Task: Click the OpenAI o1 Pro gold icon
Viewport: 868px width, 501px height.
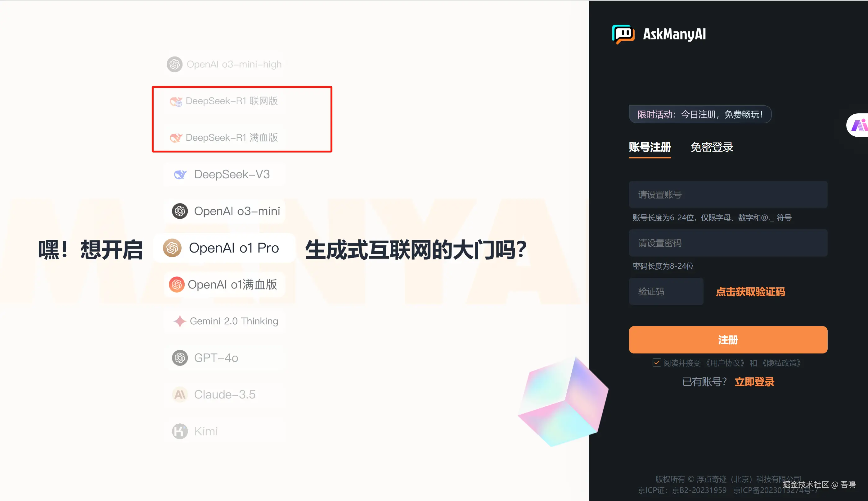Action: pyautogui.click(x=172, y=248)
